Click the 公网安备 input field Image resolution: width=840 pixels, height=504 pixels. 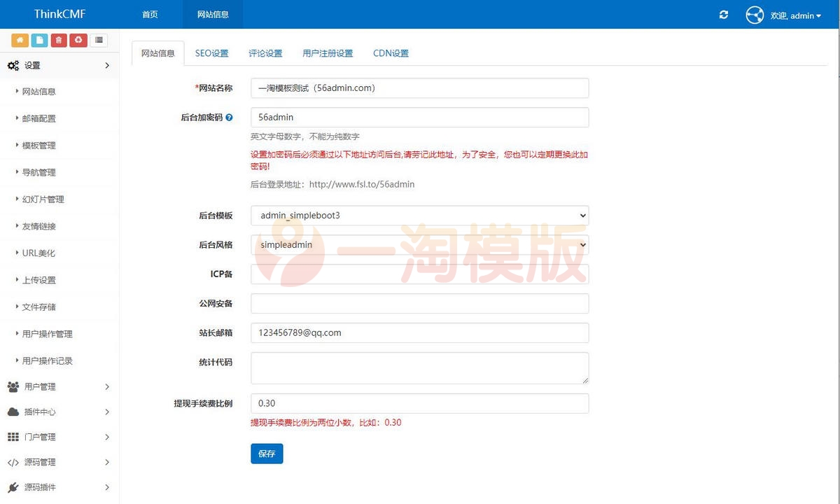(x=419, y=303)
